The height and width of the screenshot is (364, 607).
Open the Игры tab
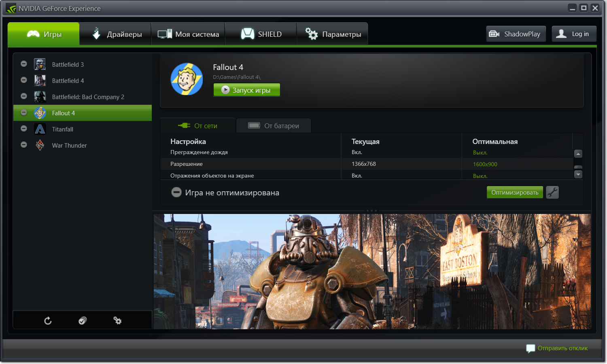(x=44, y=34)
